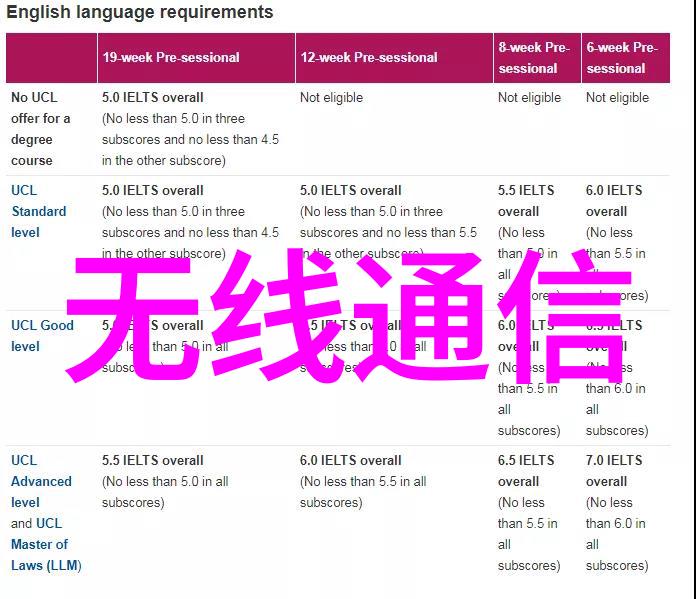Image resolution: width=696 pixels, height=599 pixels.
Task: Click Not eligible under 12-week Pre-sessional
Action: tap(331, 98)
